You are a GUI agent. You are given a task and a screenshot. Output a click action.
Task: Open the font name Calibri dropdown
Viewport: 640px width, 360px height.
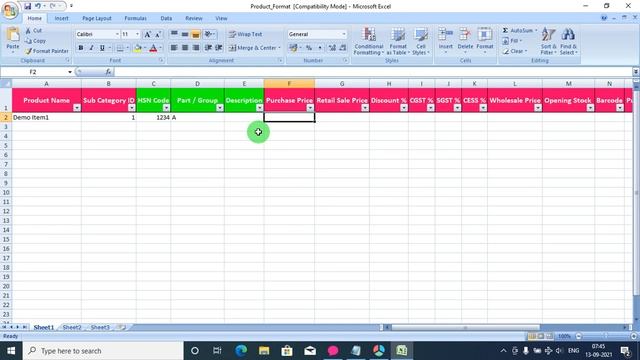(x=117, y=34)
